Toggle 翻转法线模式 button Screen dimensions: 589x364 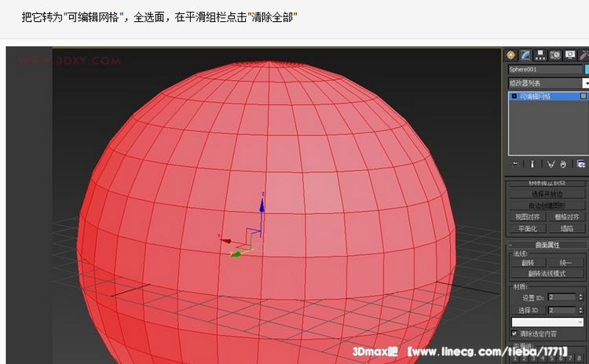coord(547,274)
